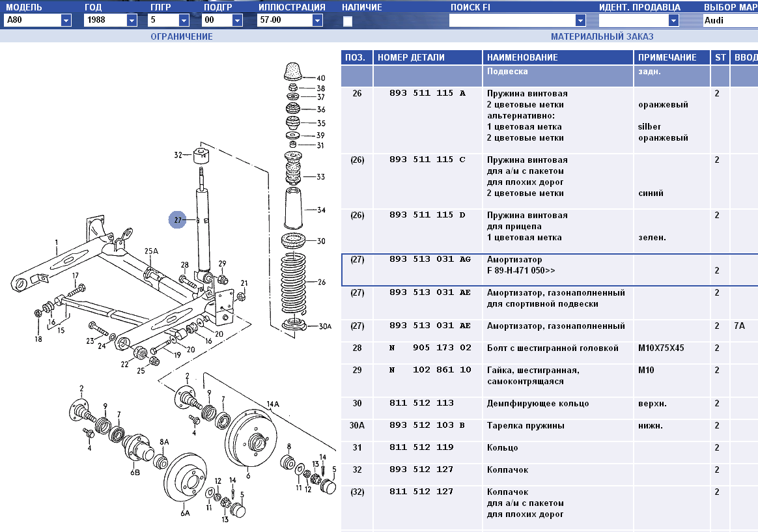Image resolution: width=758 pixels, height=532 pixels.
Task: Tick the НАЛИЧИЕ checkbox
Action: point(348,21)
